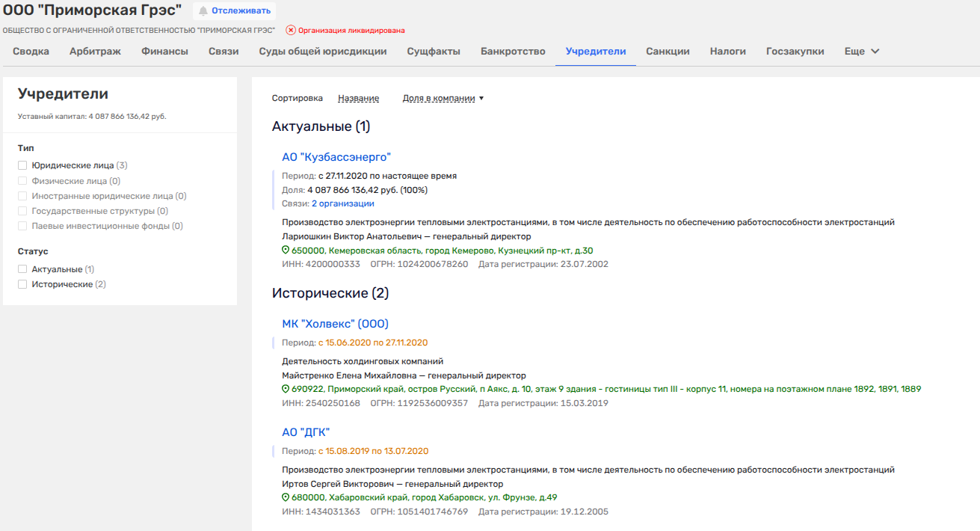Click map pin icon for Хабаровск address

[286, 497]
